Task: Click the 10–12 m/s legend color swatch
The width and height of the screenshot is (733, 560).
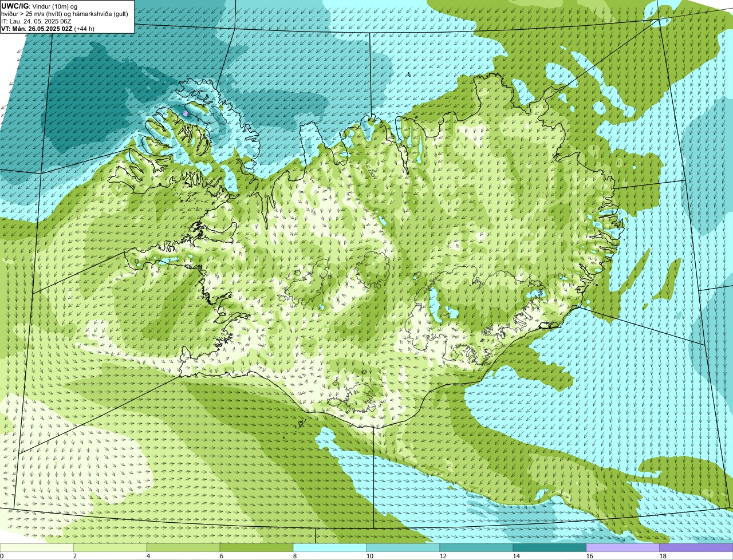Action: pyautogui.click(x=403, y=547)
